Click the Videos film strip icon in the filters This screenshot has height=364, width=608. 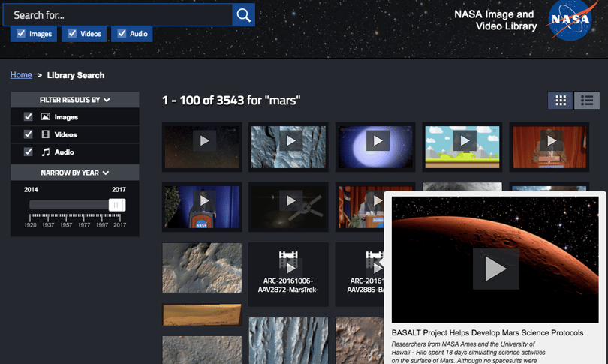click(45, 134)
